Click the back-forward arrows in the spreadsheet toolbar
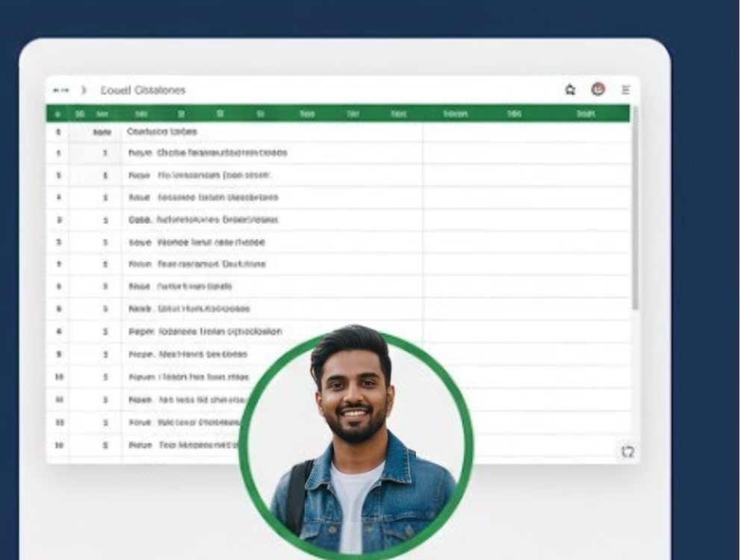The image size is (747, 560). pos(61,90)
